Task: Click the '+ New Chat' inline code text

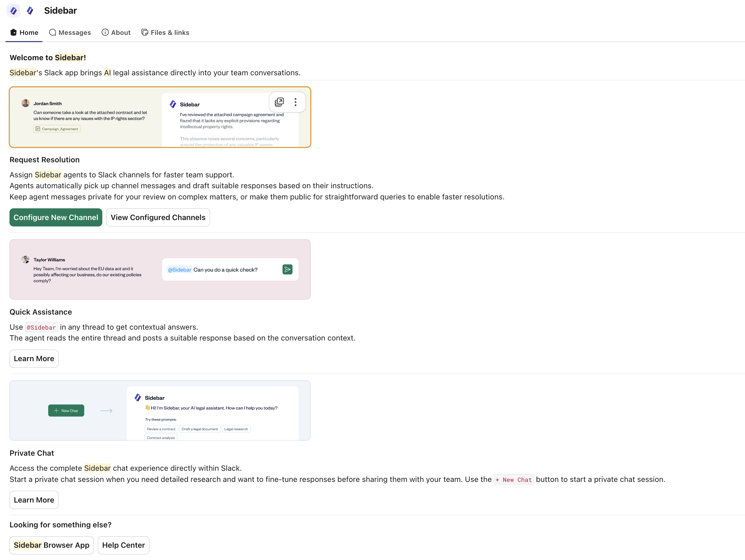Action: [x=514, y=479]
